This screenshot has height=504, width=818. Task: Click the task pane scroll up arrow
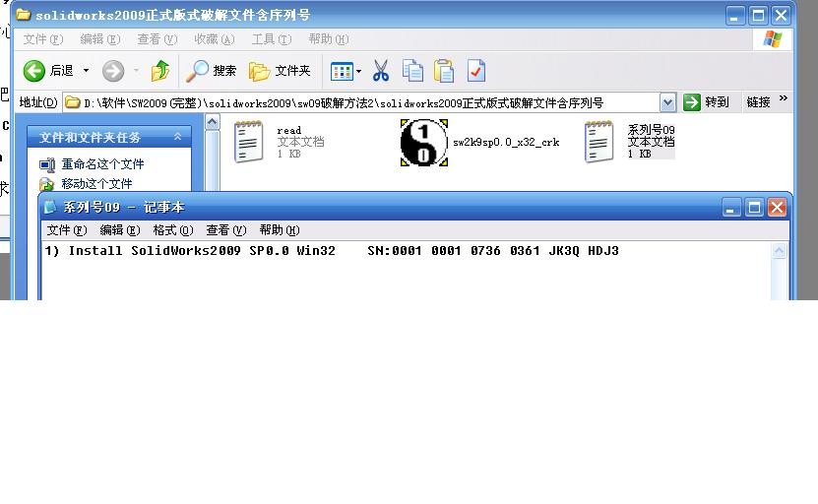pos(213,122)
